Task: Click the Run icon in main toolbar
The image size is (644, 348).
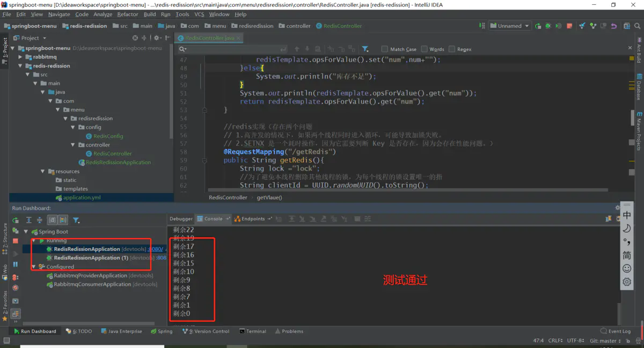Action: click(x=538, y=26)
